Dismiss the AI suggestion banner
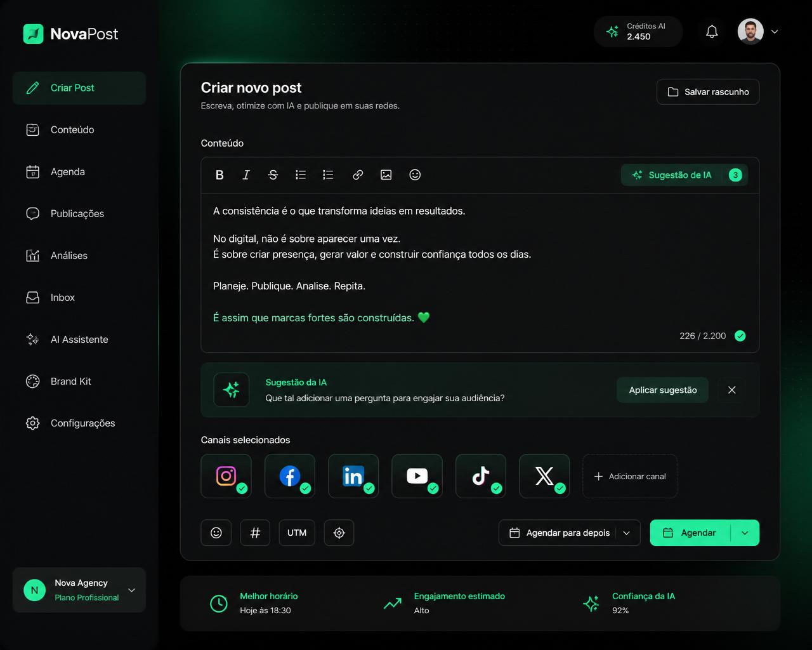Image resolution: width=812 pixels, height=650 pixels. [731, 390]
